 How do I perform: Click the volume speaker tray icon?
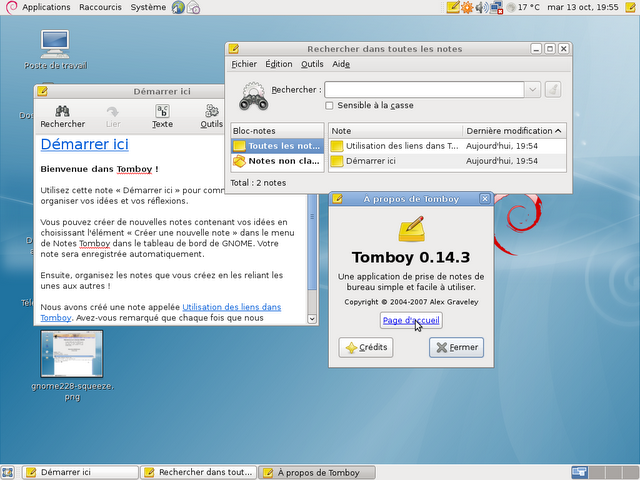click(x=482, y=7)
